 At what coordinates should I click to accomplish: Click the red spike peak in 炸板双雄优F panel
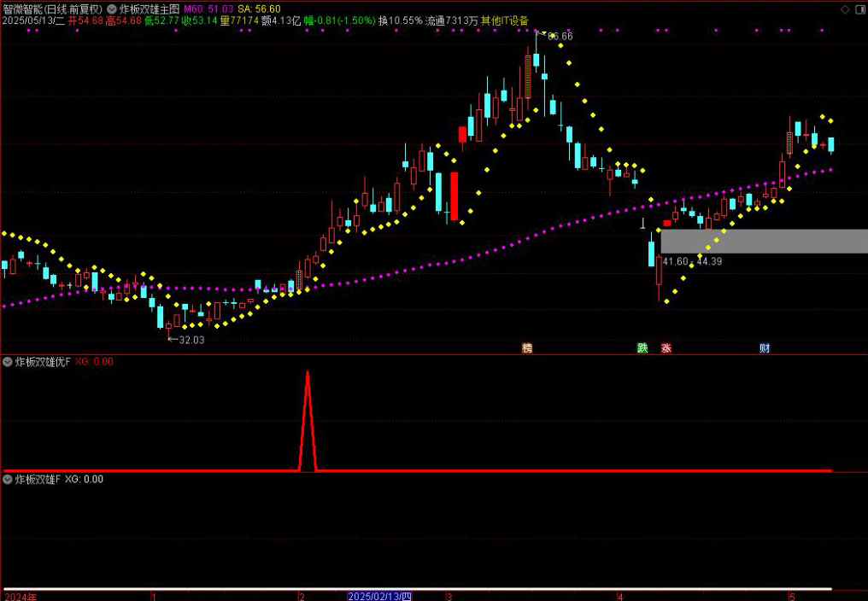(308, 373)
